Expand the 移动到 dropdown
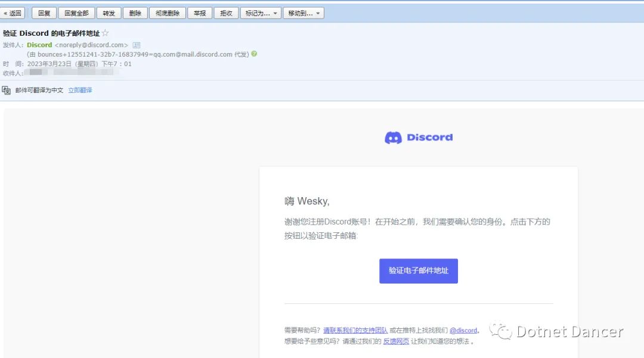 click(x=304, y=13)
